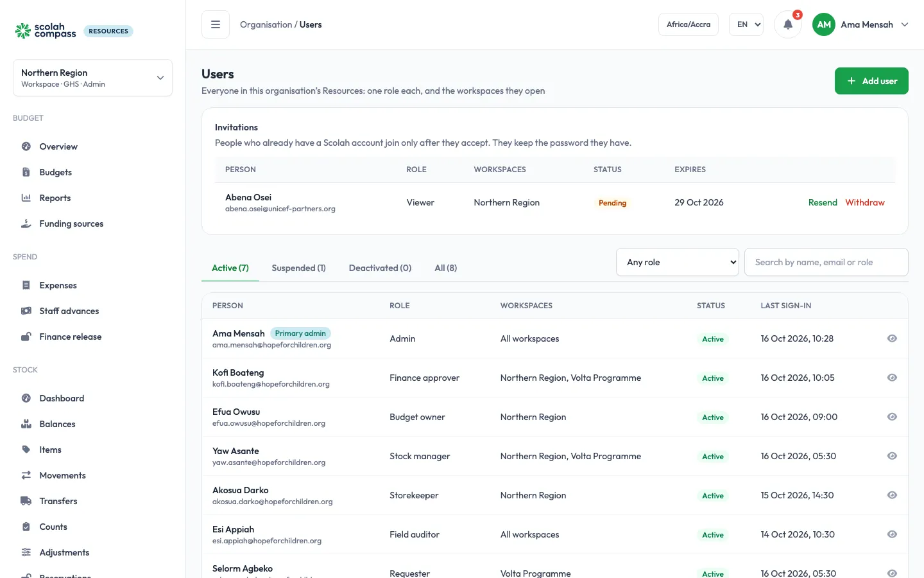Click the Primary admin badge
Screen dimensions: 924x578
tap(300, 333)
